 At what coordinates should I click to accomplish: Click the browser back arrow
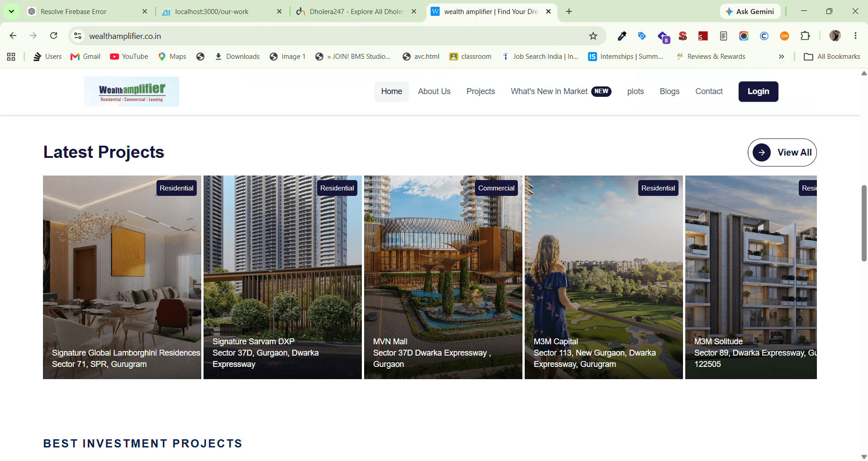[x=13, y=36]
